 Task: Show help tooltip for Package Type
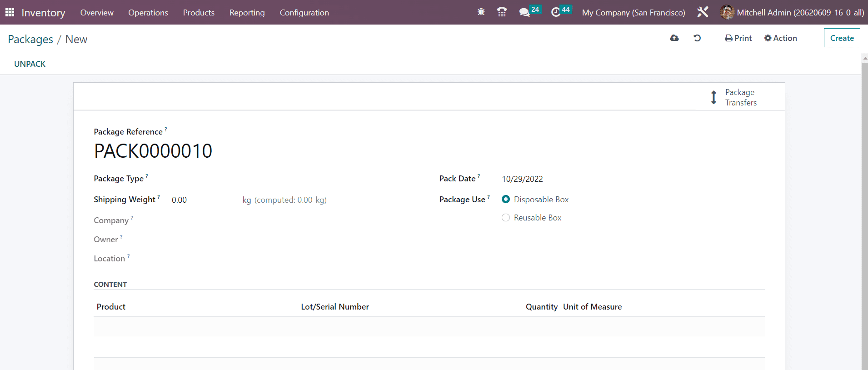click(147, 176)
